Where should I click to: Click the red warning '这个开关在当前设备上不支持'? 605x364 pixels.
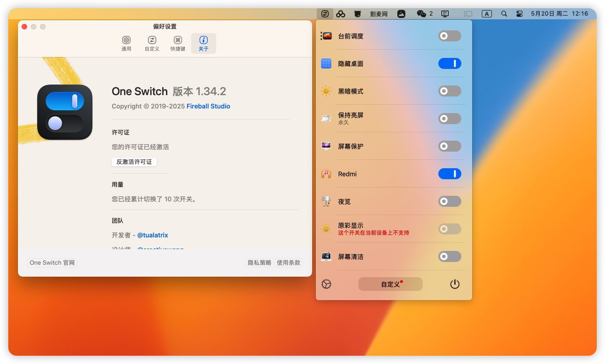[373, 233]
